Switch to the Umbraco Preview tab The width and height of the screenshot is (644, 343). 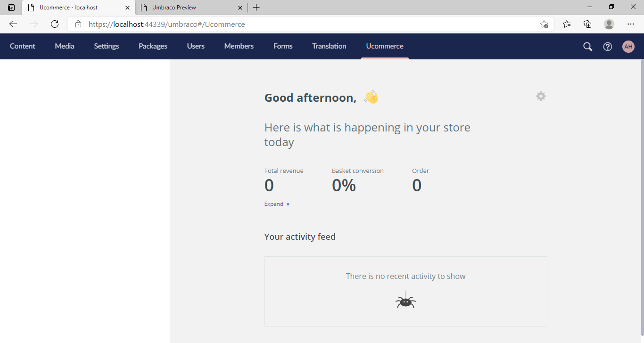point(191,8)
